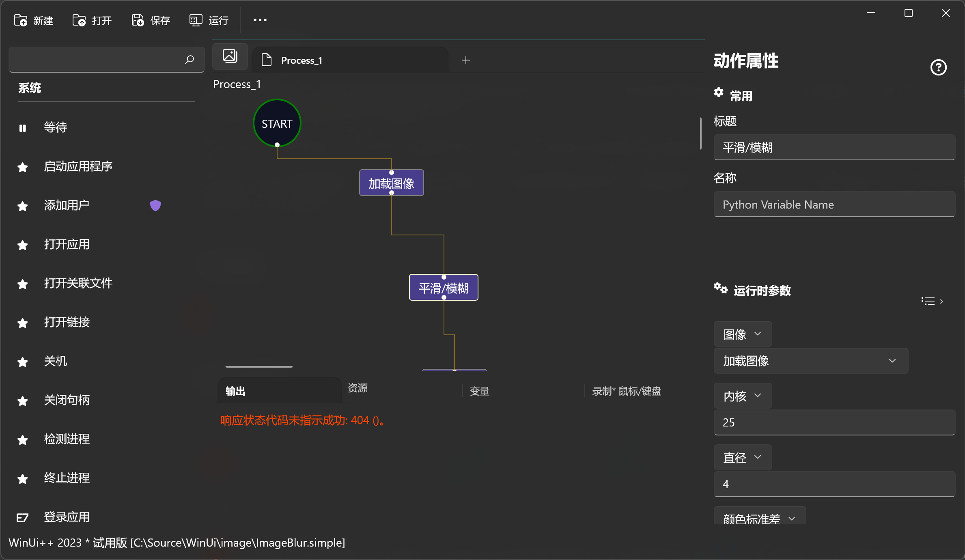Click the image view icon beside Process_1
This screenshot has width=965, height=560.
coord(230,56)
